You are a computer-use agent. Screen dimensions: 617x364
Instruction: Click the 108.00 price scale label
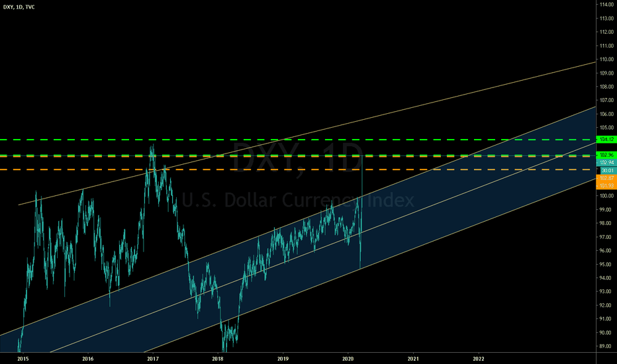coord(606,87)
